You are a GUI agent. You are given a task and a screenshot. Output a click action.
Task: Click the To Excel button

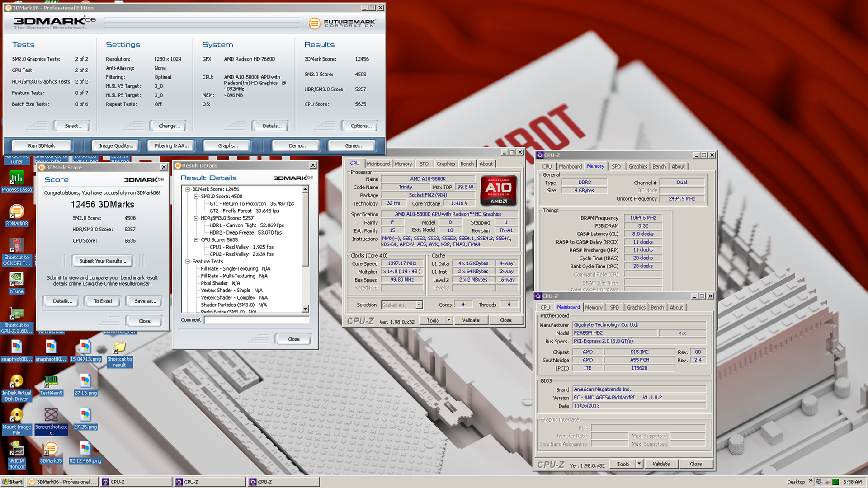(103, 301)
